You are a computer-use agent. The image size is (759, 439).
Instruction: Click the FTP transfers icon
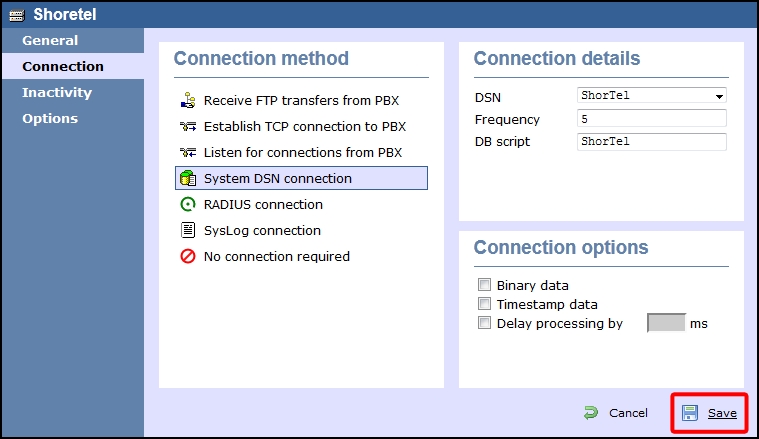tap(188, 100)
